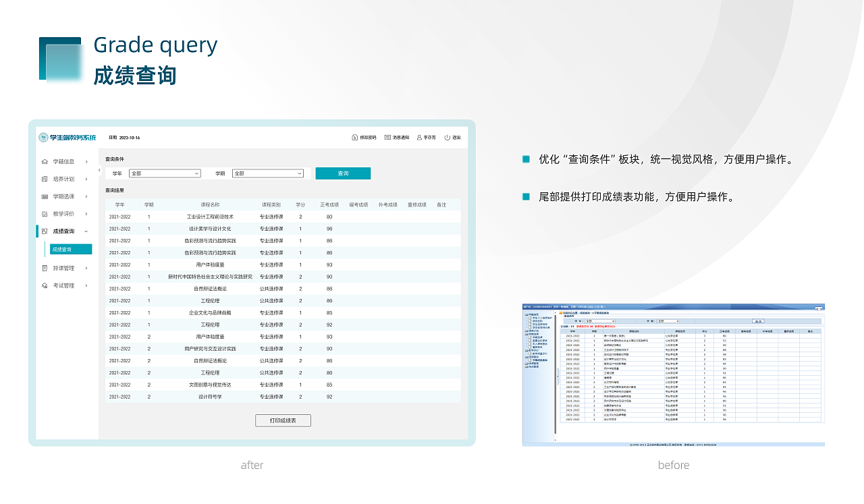Select course 新时代中国特色社会主义理论与实践研究

coord(210,277)
